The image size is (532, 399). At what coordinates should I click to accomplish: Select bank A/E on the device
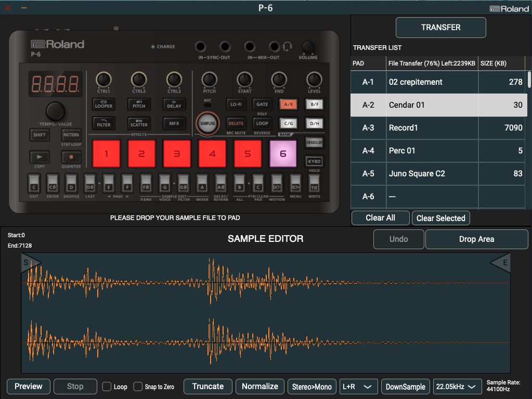288,104
